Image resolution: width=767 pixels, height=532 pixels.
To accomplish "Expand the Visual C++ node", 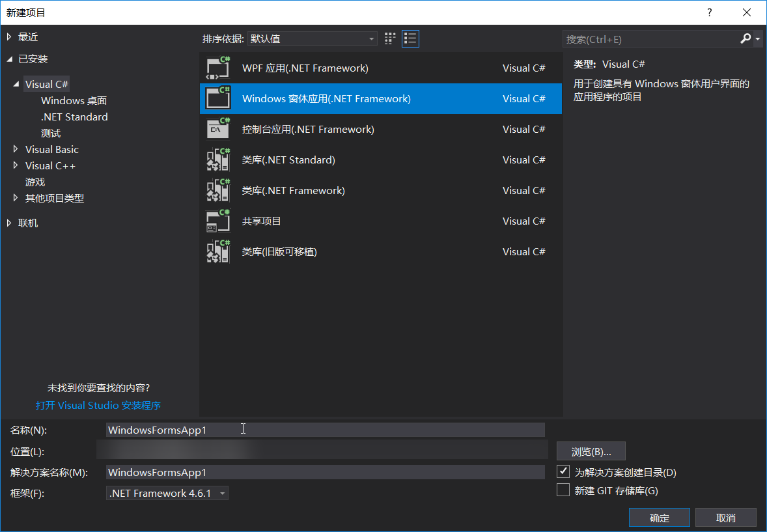I will click(16, 165).
